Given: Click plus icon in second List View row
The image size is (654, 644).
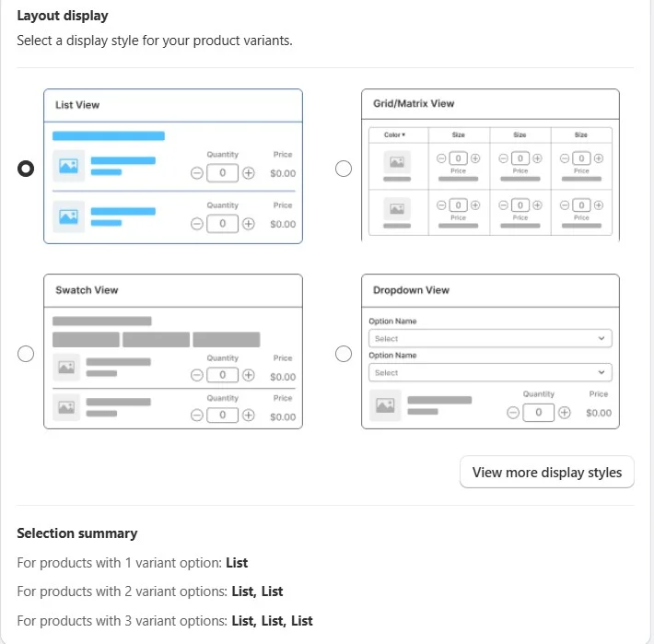Looking at the screenshot, I should (249, 224).
